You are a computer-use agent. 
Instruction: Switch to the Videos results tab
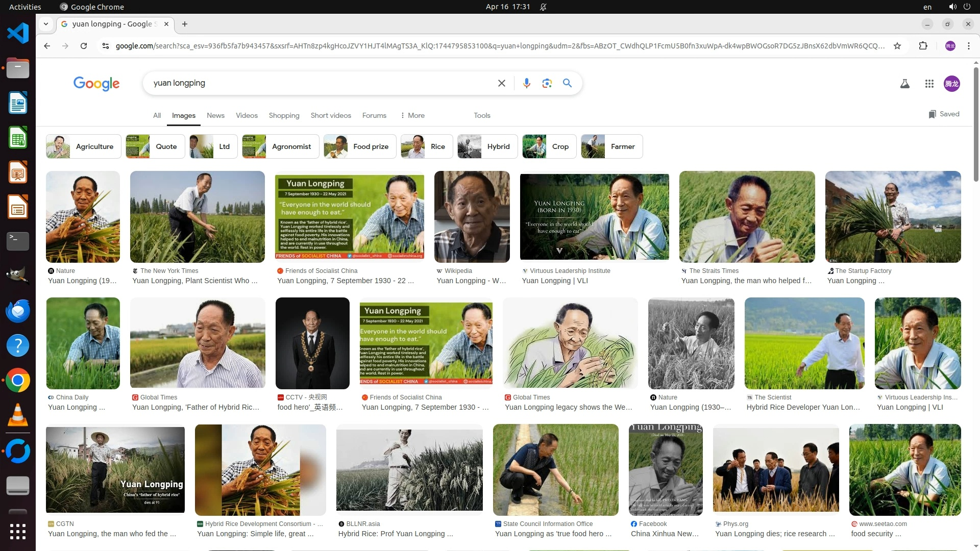tap(247, 115)
